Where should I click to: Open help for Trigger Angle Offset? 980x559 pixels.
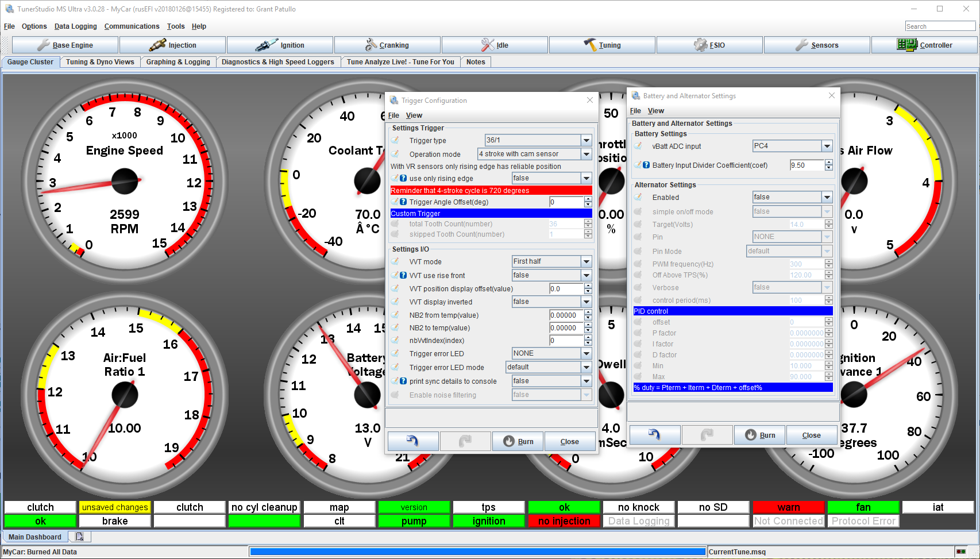point(403,202)
